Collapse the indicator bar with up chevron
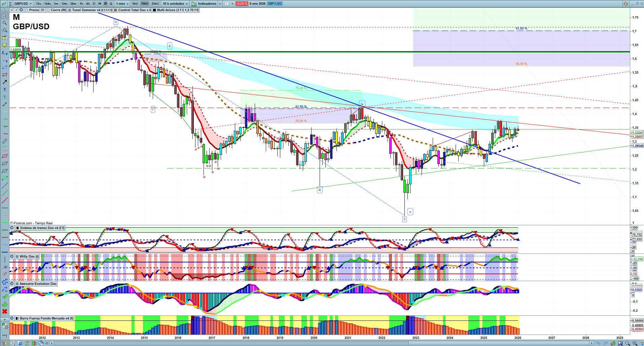This screenshot has width=644, height=346. [4, 10]
